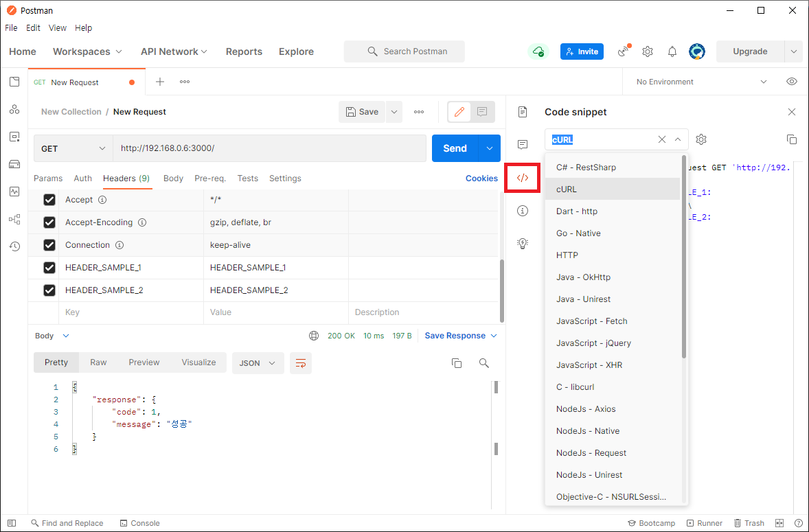Select HTTP from language list
The image size is (809, 532).
pyautogui.click(x=613, y=255)
